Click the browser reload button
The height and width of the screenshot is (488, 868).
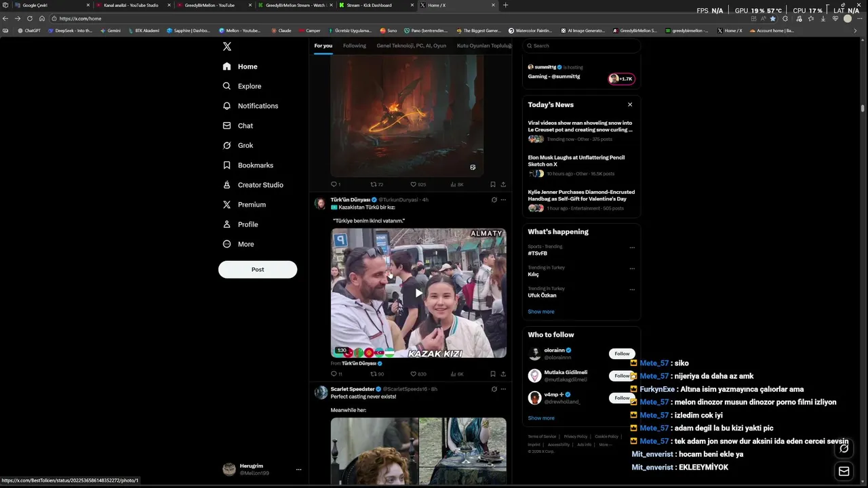[x=29, y=18]
